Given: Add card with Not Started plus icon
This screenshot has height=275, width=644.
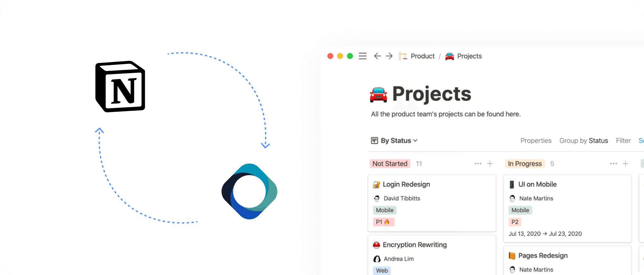Looking at the screenshot, I should point(490,164).
